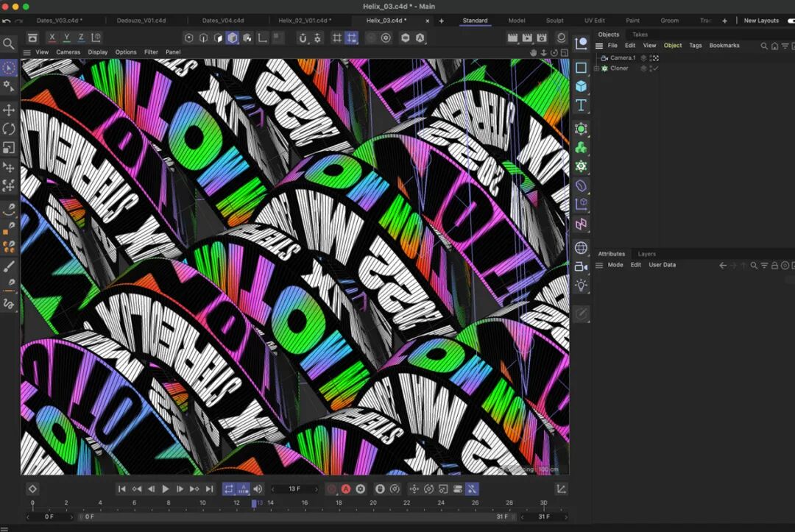
Task: Add a Text spline object
Action: coord(581,105)
